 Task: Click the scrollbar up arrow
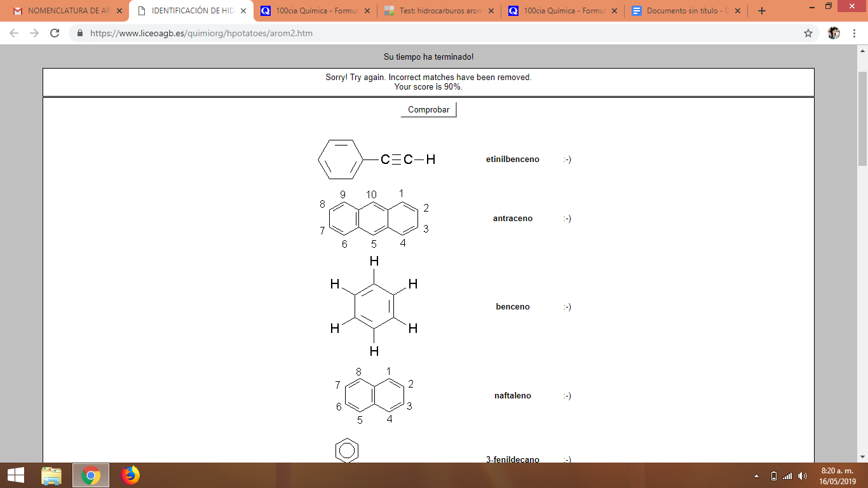tap(862, 50)
